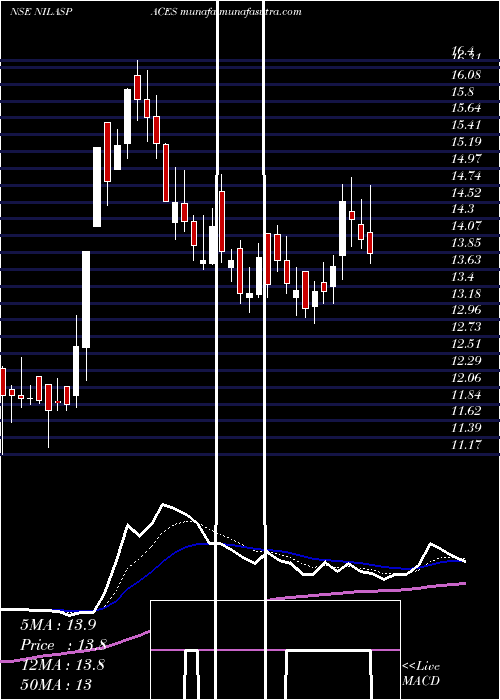Click the 12.73 price axis label
Viewport: 500px width, 700px height.
[466, 327]
